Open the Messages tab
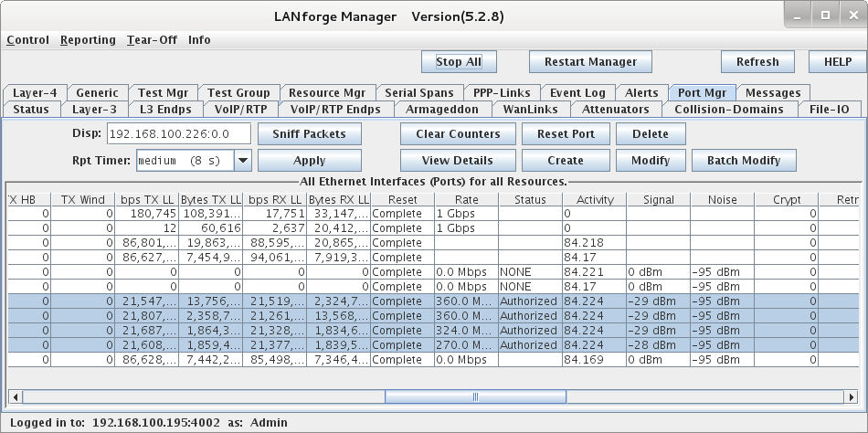The image size is (868, 433). point(773,92)
